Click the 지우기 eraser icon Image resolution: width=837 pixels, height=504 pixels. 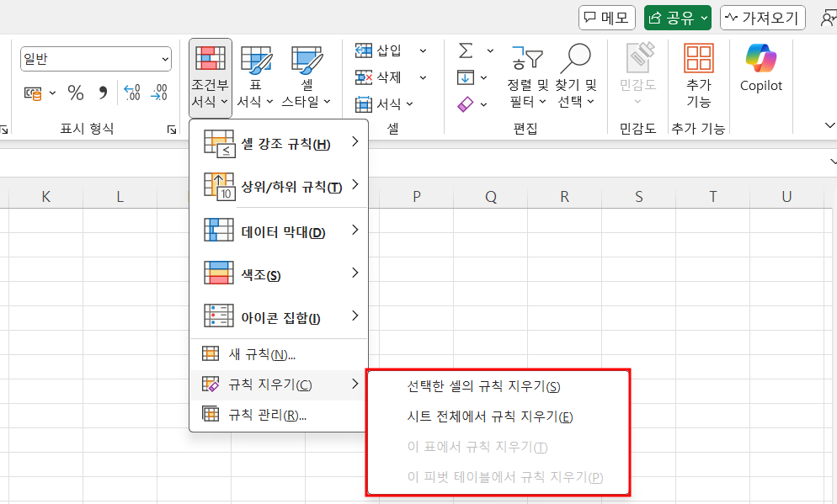(466, 103)
